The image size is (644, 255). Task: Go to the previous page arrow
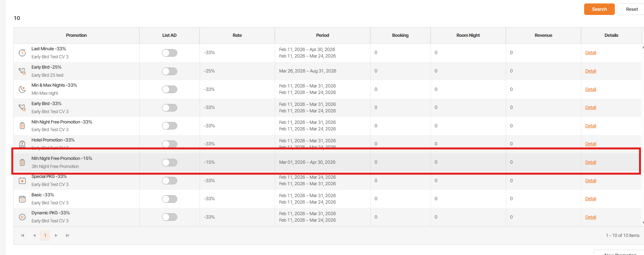coord(34,235)
